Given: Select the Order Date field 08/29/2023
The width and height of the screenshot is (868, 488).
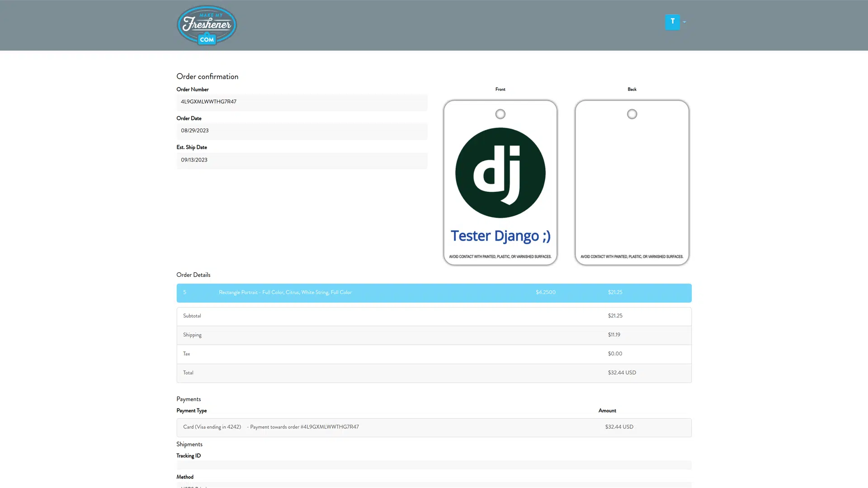Looking at the screenshot, I should pyautogui.click(x=302, y=131).
